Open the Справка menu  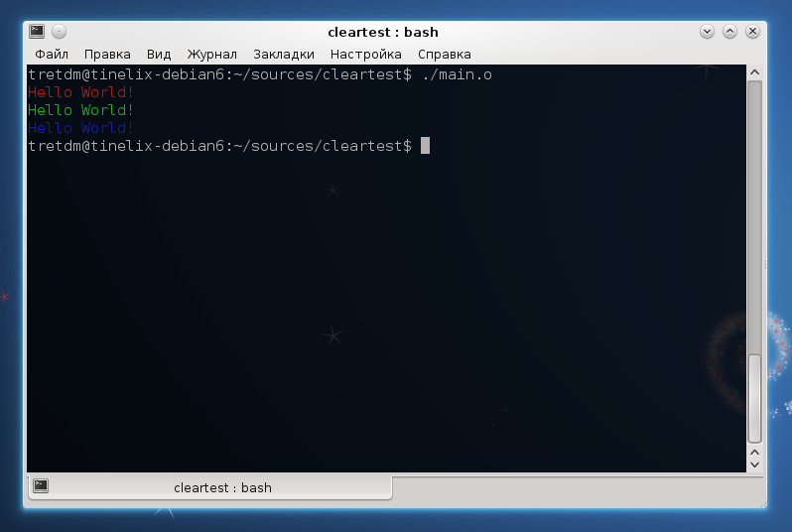pos(444,54)
